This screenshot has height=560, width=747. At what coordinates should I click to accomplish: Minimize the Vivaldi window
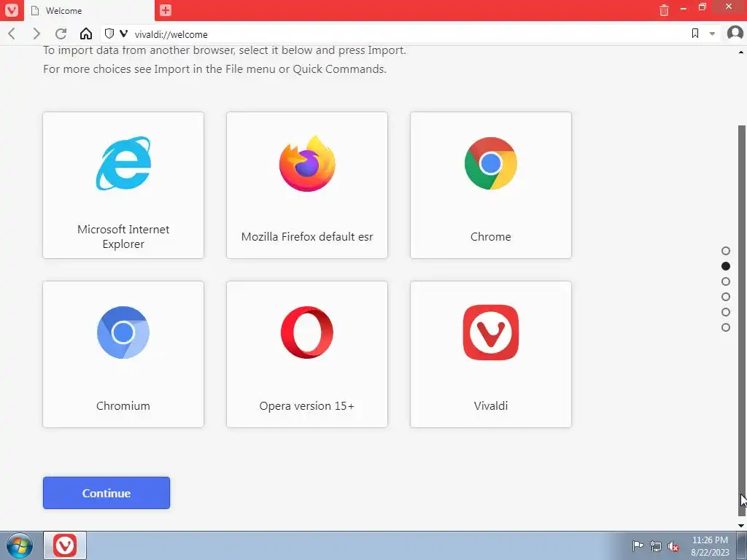point(683,8)
